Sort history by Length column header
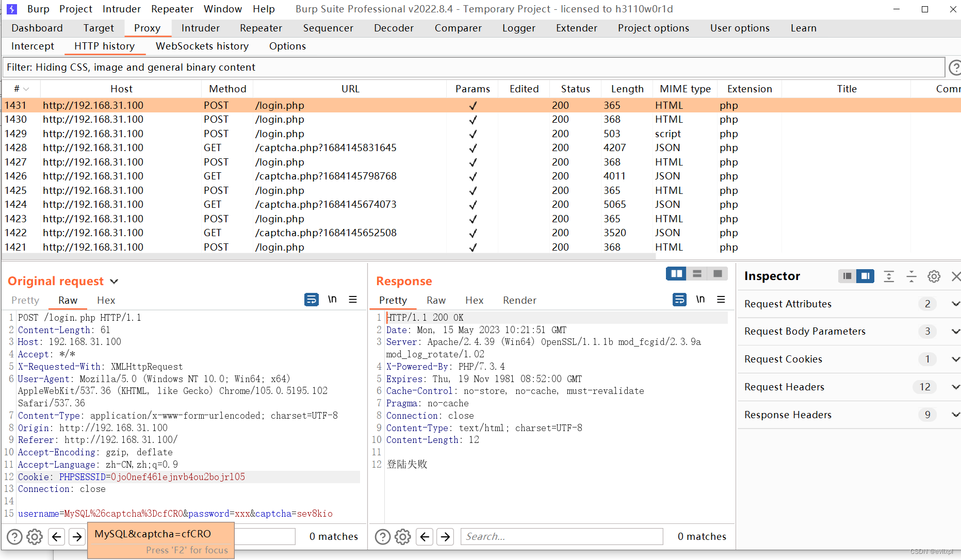 coord(627,89)
